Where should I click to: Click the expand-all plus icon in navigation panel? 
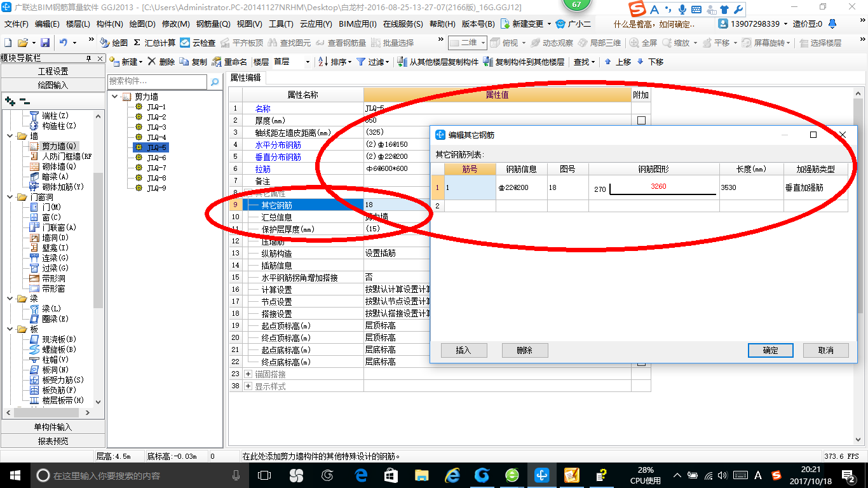tap(10, 100)
